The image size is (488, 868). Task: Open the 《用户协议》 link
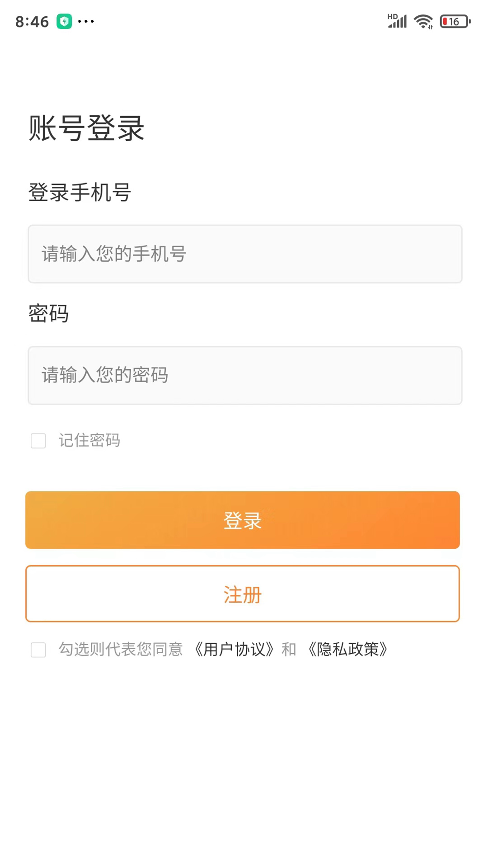pos(234,650)
